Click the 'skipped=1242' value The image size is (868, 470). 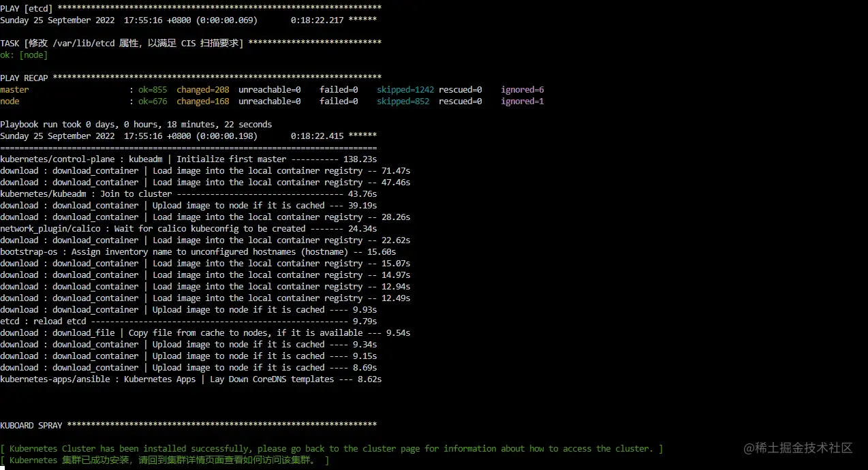pyautogui.click(x=405, y=89)
